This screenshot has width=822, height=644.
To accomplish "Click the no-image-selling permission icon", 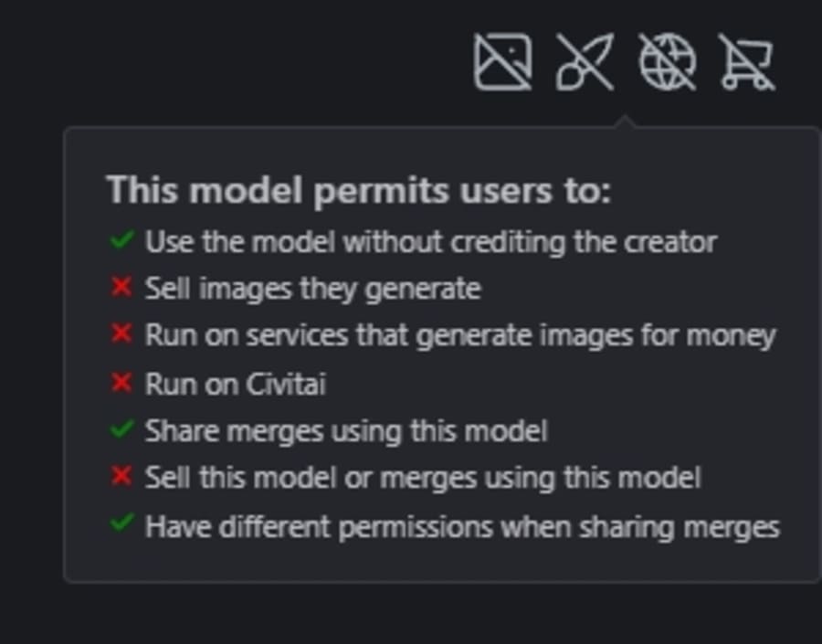I will click(502, 62).
